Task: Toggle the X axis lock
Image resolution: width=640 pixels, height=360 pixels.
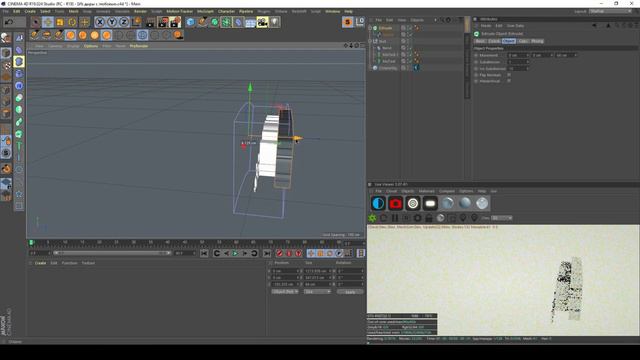Action: [x=100, y=22]
